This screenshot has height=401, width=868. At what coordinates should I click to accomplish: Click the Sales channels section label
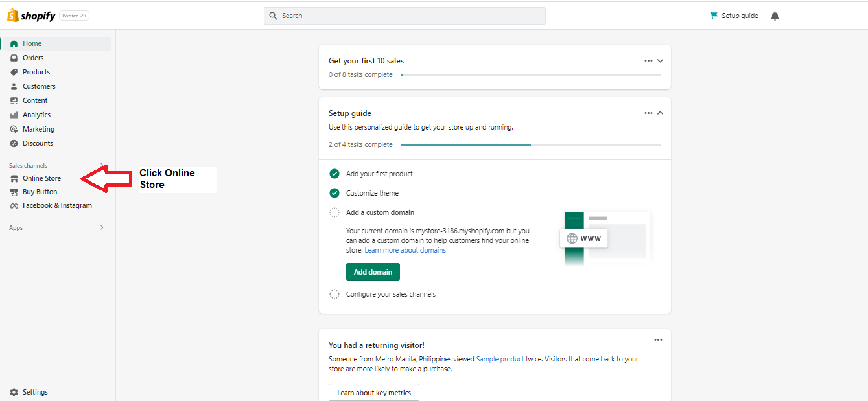28,166
